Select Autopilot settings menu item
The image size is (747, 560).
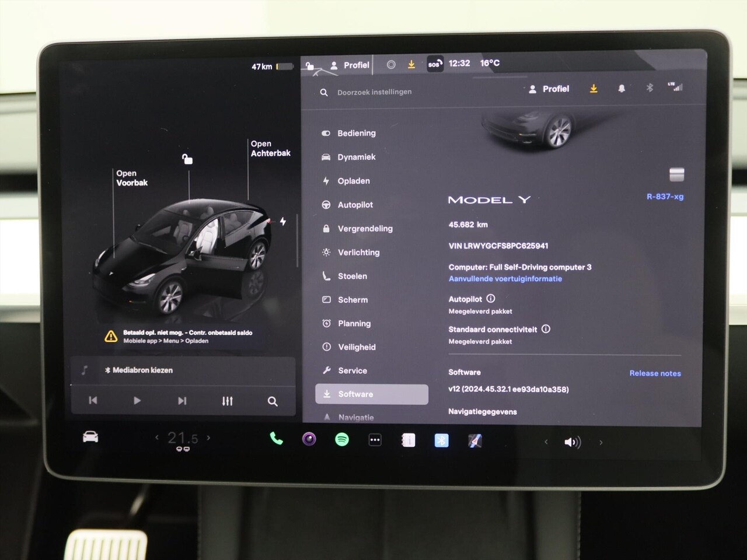pos(355,205)
